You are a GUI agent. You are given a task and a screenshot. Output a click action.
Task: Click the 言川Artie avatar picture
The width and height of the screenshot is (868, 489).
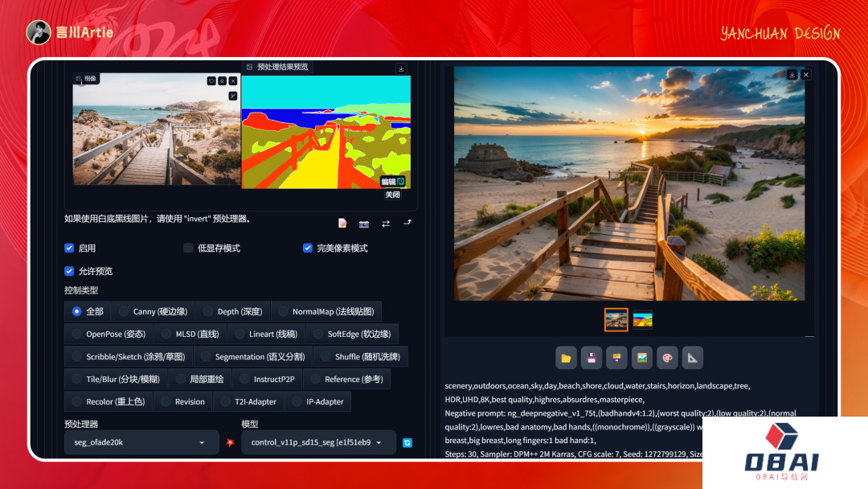point(39,32)
